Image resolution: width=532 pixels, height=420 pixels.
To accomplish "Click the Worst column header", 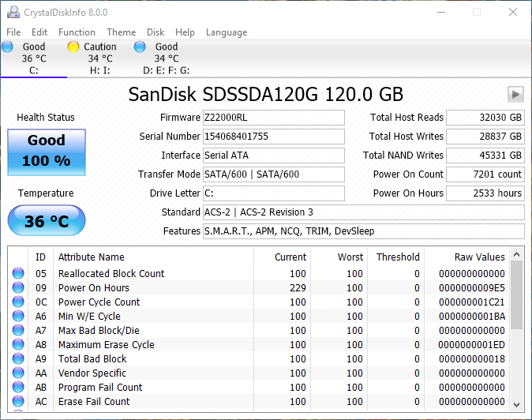I will click(x=339, y=257).
